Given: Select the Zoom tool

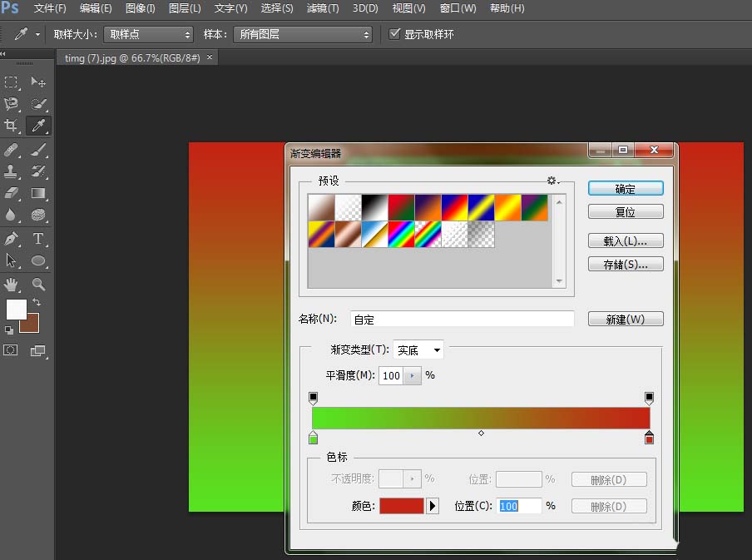Looking at the screenshot, I should pos(38,284).
